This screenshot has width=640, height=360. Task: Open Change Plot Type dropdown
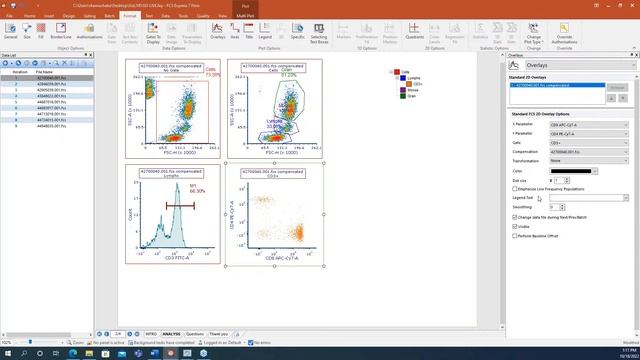[x=533, y=33]
